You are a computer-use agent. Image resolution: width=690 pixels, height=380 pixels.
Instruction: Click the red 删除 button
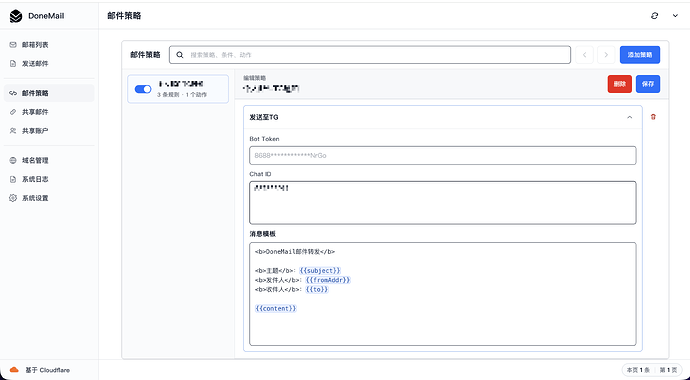pos(620,84)
